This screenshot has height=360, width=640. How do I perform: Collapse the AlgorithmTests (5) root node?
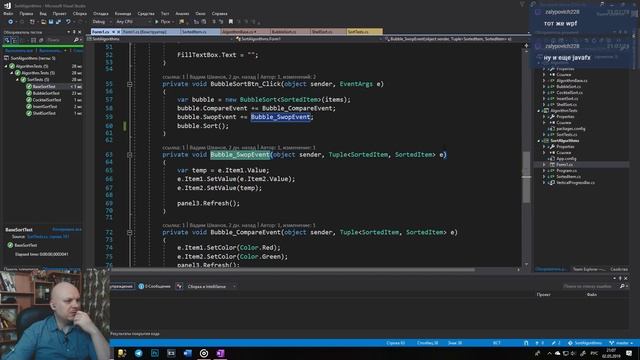click(6, 66)
